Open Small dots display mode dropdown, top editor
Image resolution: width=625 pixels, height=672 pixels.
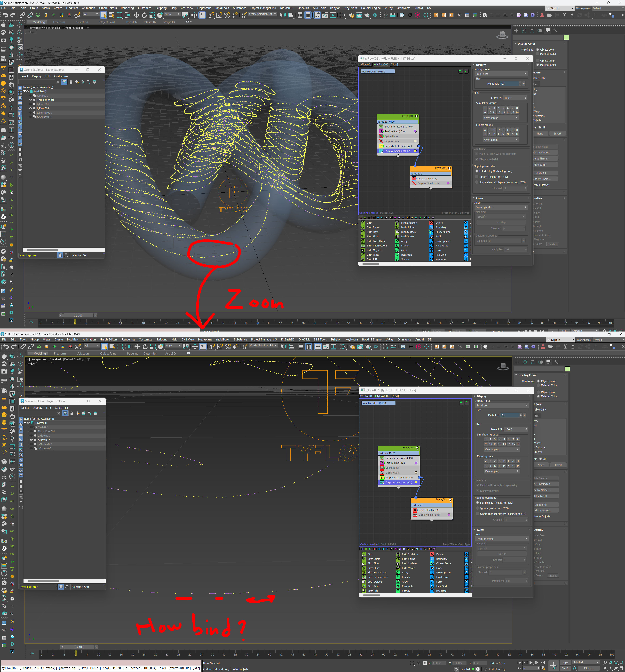pos(501,74)
